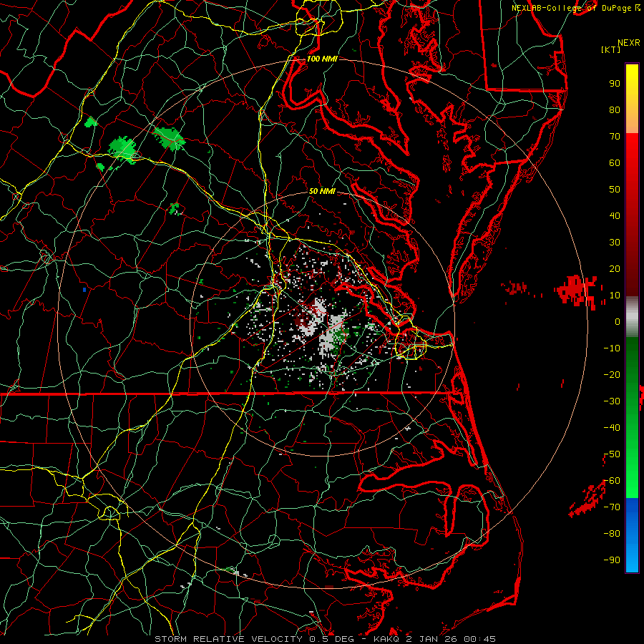
Task: Click the NEXR label above the color bar
Action: point(629,43)
